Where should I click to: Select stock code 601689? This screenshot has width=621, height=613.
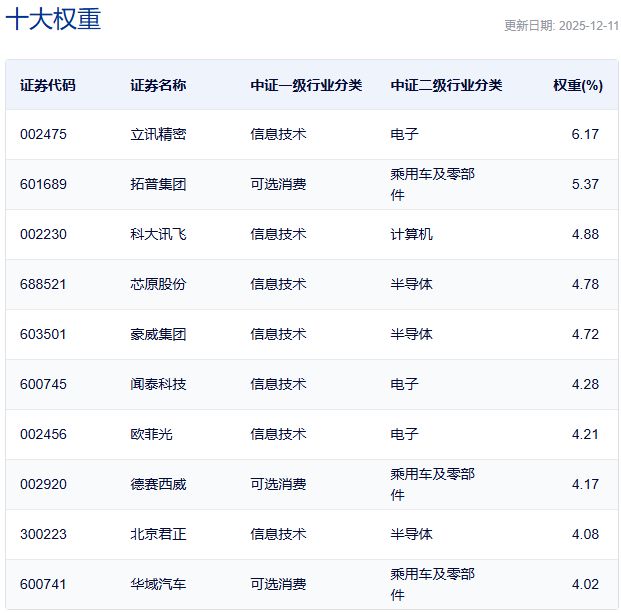pos(43,184)
